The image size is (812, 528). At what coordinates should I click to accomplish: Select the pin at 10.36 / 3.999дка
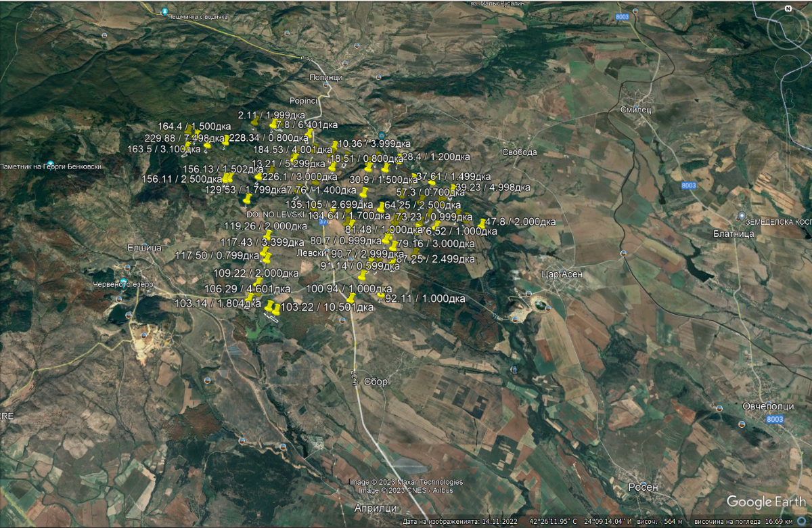click(334, 146)
